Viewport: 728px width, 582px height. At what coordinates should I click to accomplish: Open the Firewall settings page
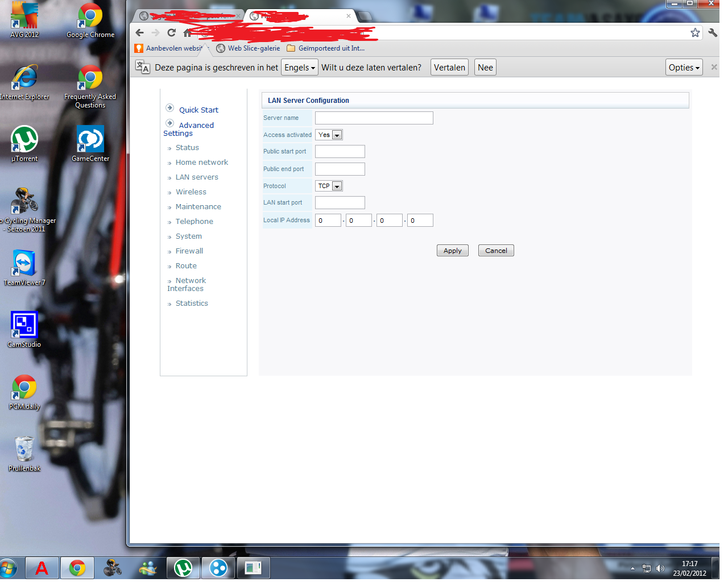click(189, 251)
